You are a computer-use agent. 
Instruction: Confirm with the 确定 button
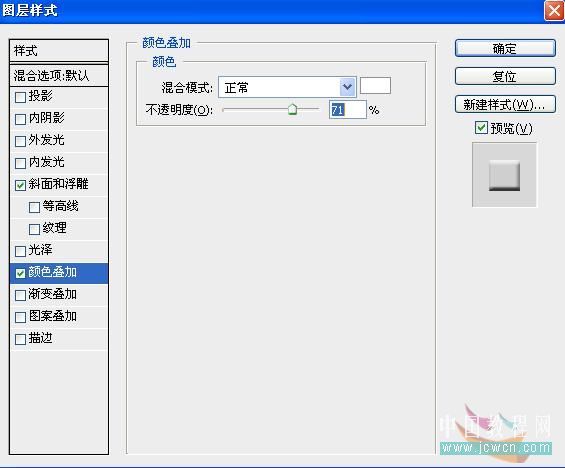tap(505, 48)
